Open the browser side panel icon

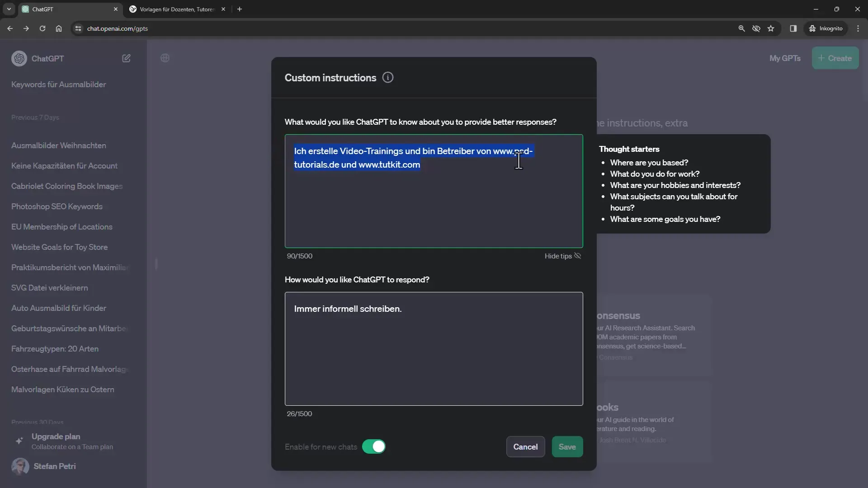[x=793, y=28]
